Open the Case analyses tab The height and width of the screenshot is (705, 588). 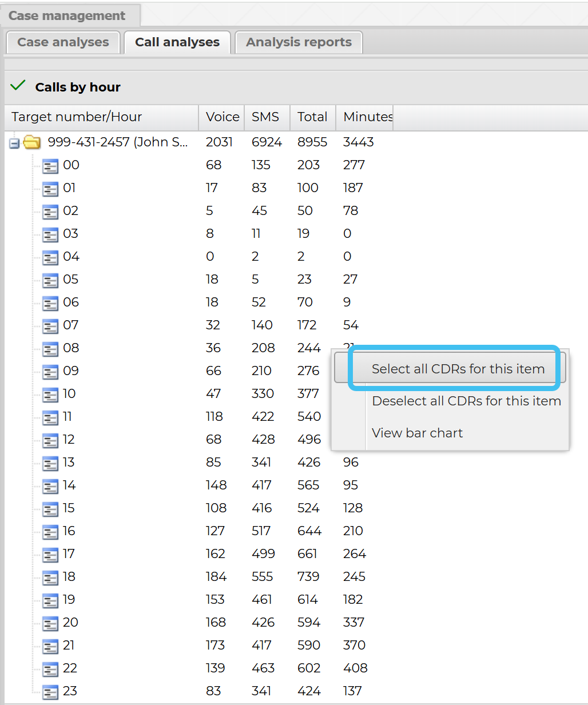coord(62,42)
